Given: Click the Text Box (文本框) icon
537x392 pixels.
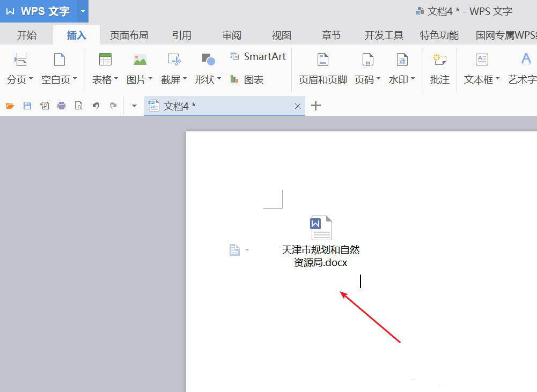Looking at the screenshot, I should [482, 60].
